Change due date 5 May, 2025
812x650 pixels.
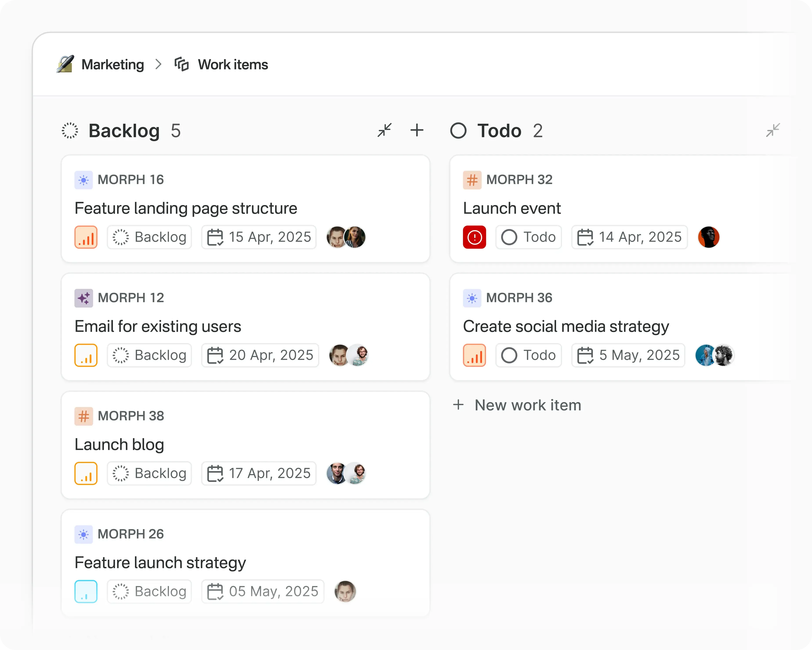point(628,355)
